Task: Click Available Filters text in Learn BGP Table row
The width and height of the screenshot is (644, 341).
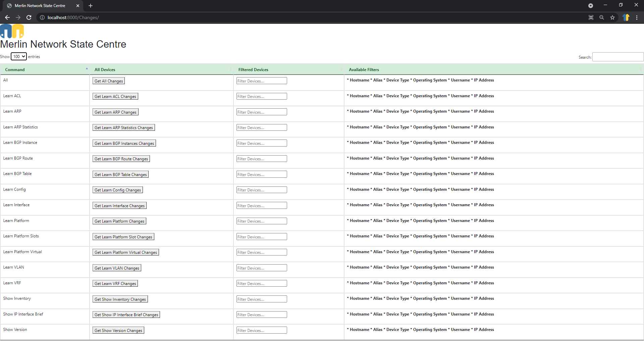Action: (421, 174)
